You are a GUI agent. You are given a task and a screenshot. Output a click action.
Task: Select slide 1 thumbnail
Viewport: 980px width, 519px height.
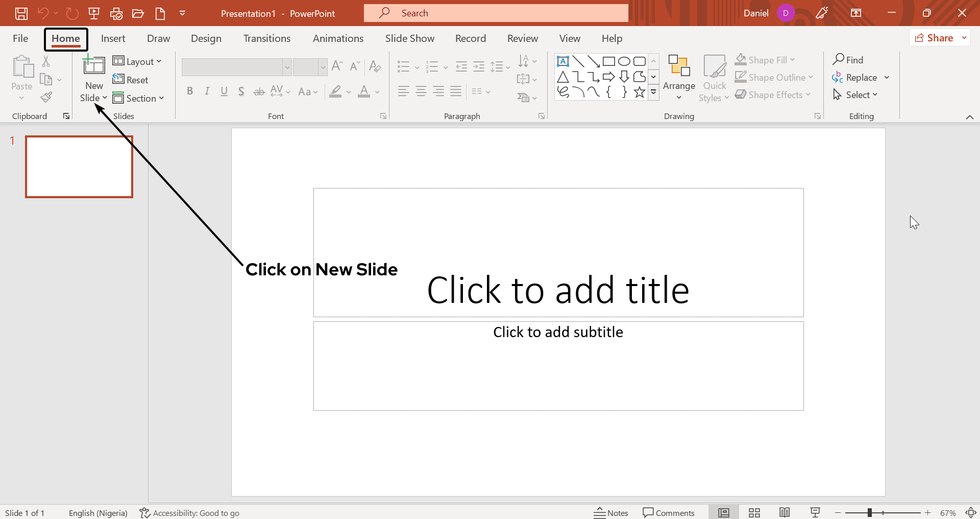[x=79, y=167]
